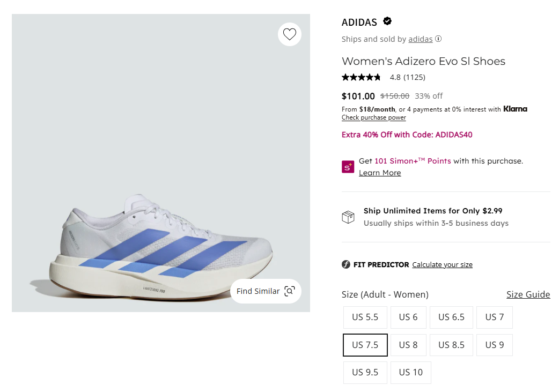The height and width of the screenshot is (392, 559).
Task: Click Check purchase power link
Action: tap(373, 117)
